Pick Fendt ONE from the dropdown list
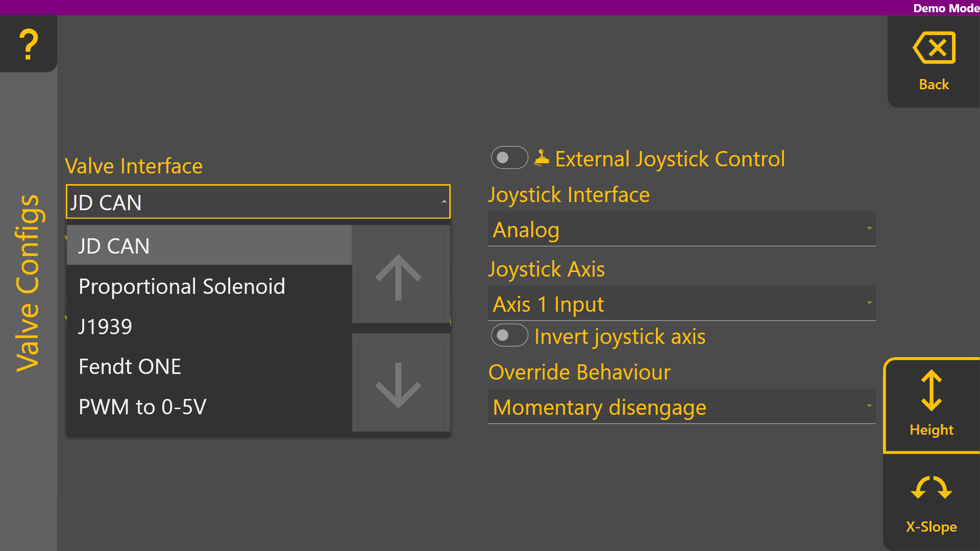The width and height of the screenshot is (980, 551). pos(130,367)
